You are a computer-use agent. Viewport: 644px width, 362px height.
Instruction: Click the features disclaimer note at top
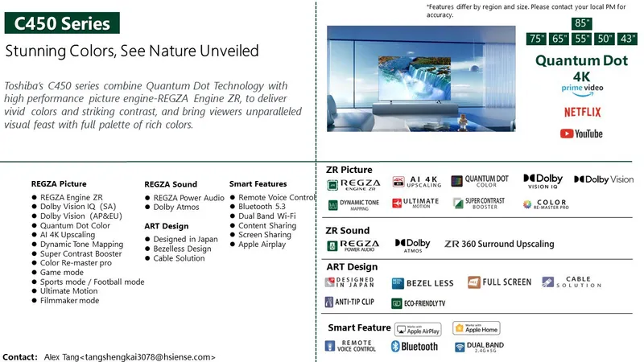click(x=526, y=10)
